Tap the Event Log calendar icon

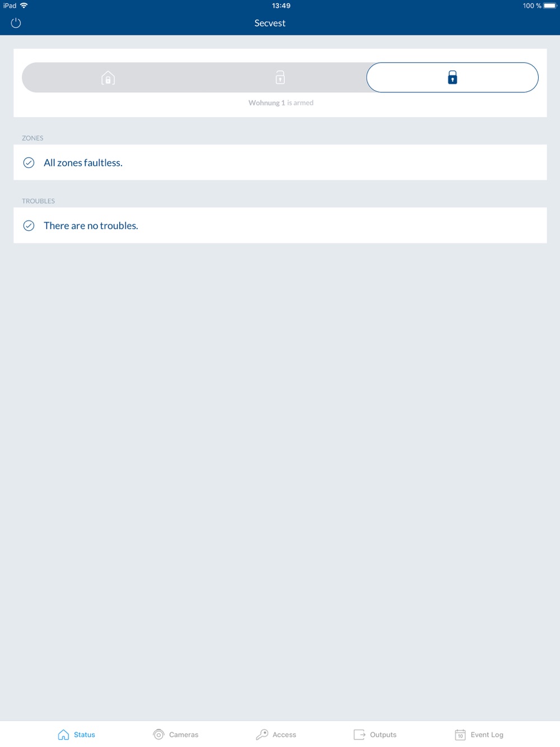coord(460,734)
